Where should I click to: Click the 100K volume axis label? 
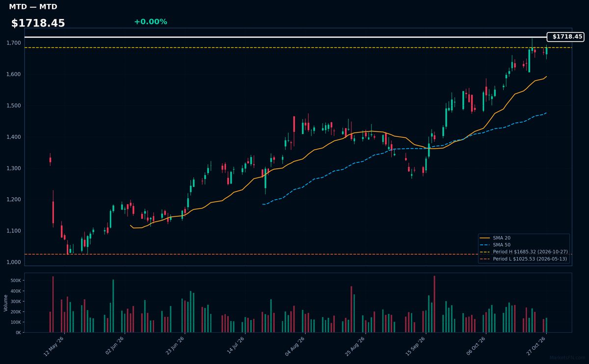[16, 322]
